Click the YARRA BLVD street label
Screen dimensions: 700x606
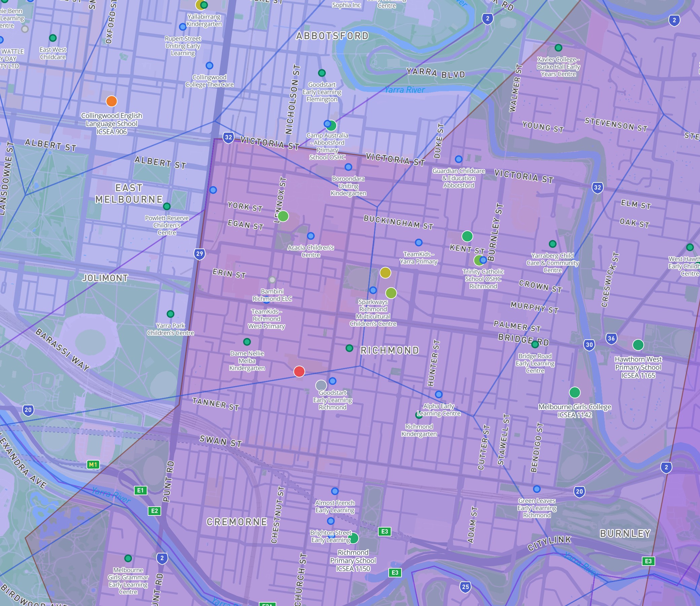coord(436,73)
